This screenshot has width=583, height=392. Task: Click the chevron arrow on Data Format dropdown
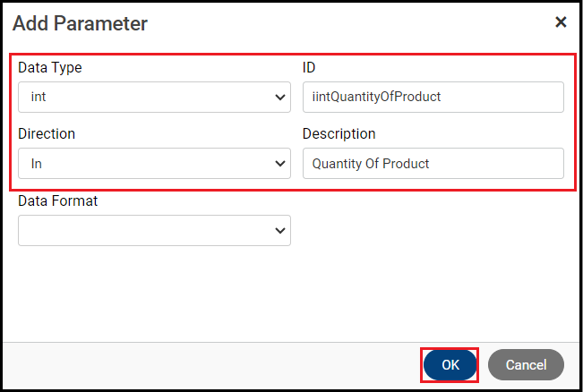[x=279, y=231]
